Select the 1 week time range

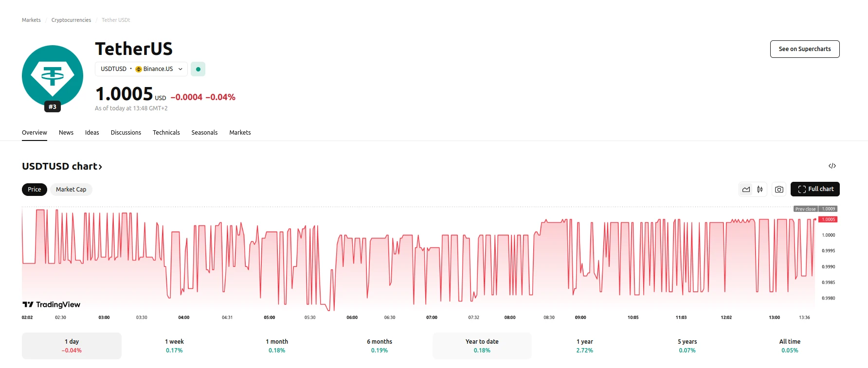[x=174, y=346]
